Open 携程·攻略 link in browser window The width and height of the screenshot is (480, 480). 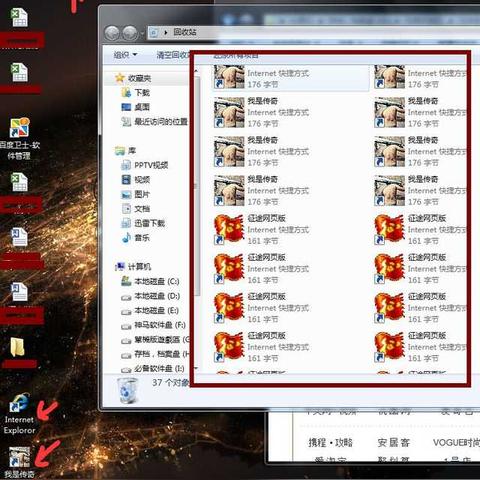(330, 443)
